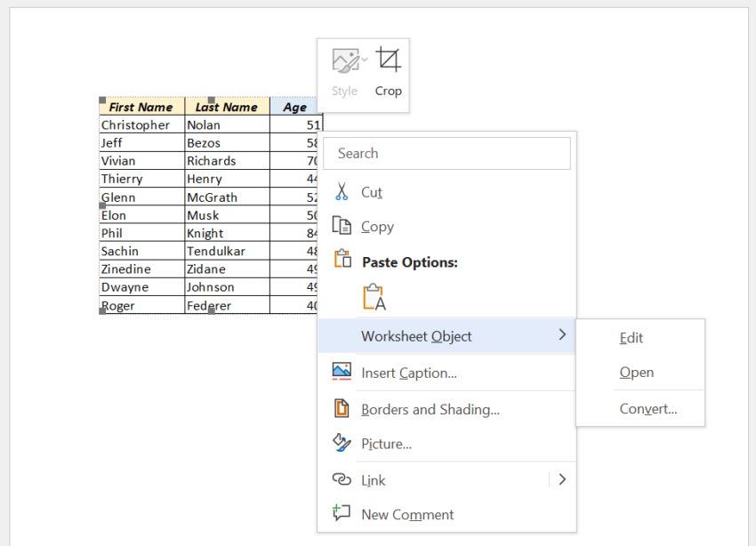Click the Borders and Shading icon

(x=342, y=407)
